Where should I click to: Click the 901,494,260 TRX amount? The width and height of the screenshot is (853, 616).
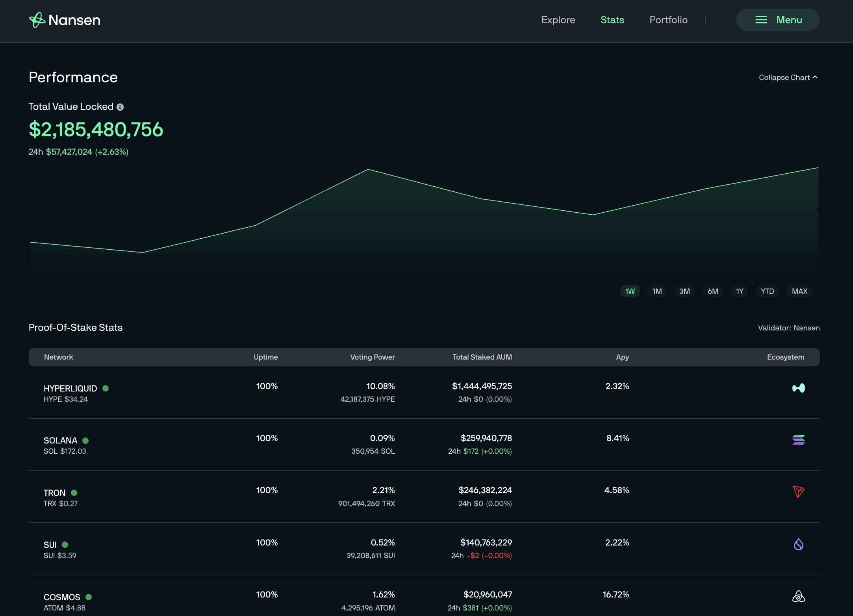[366, 503]
